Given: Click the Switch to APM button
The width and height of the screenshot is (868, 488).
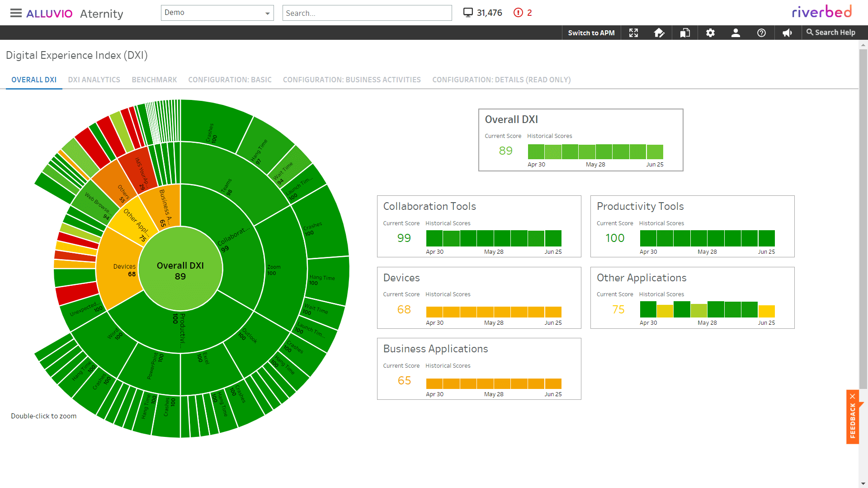Looking at the screenshot, I should 591,33.
